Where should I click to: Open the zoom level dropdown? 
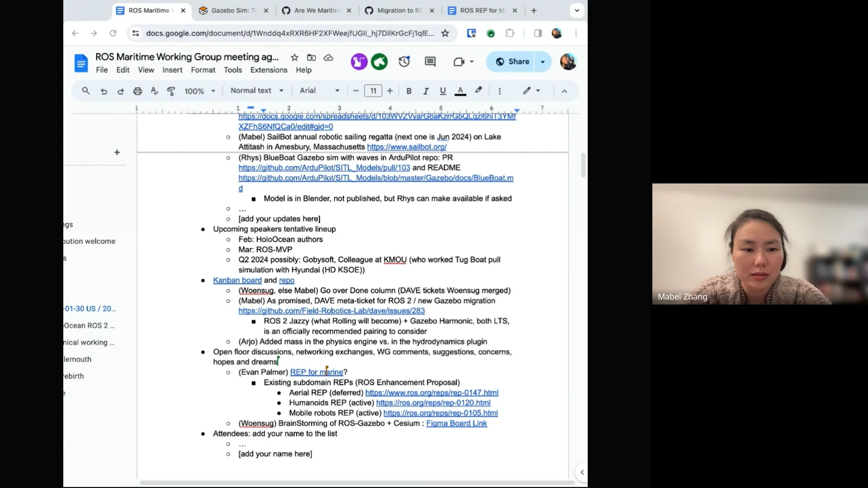point(200,91)
